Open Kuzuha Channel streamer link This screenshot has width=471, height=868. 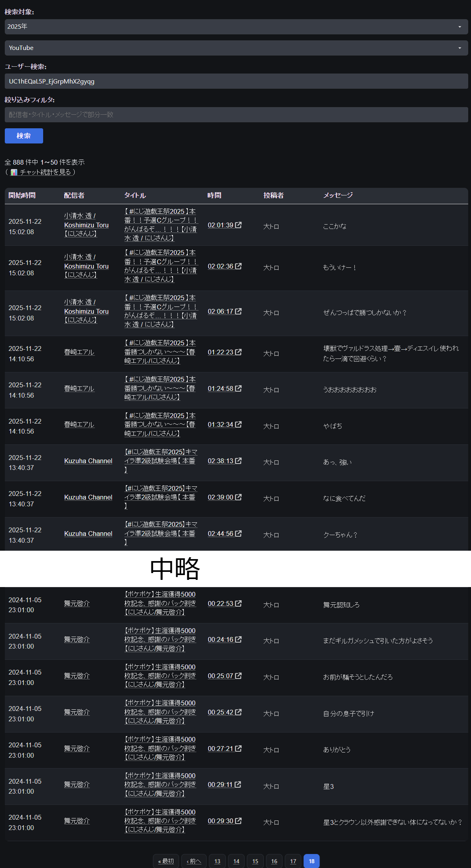point(88,461)
